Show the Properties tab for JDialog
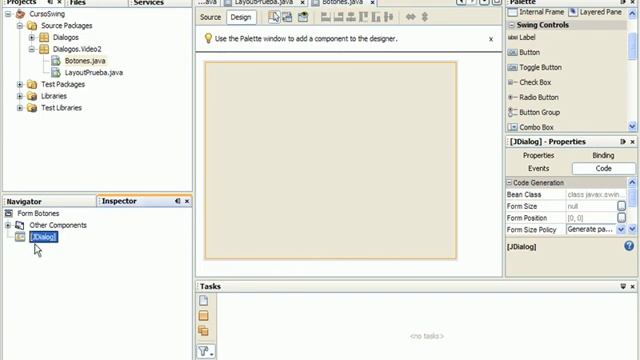Screen dimensions: 640x360 (538, 156)
